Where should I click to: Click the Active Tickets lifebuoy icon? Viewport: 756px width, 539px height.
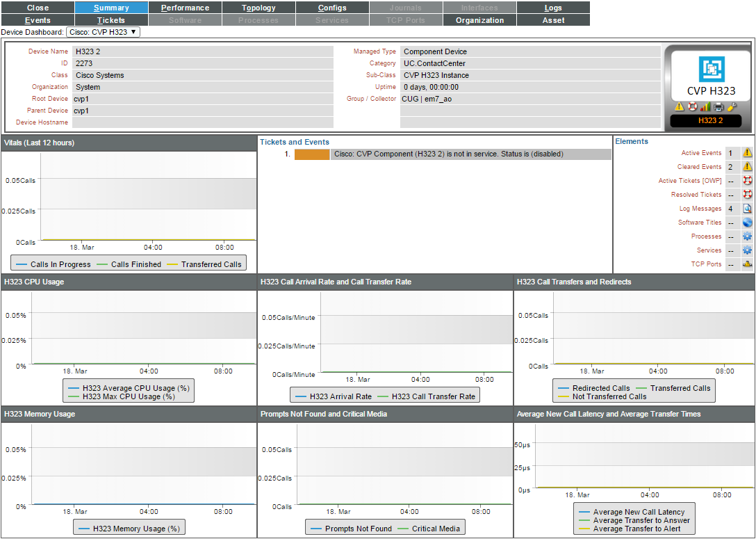(747, 181)
